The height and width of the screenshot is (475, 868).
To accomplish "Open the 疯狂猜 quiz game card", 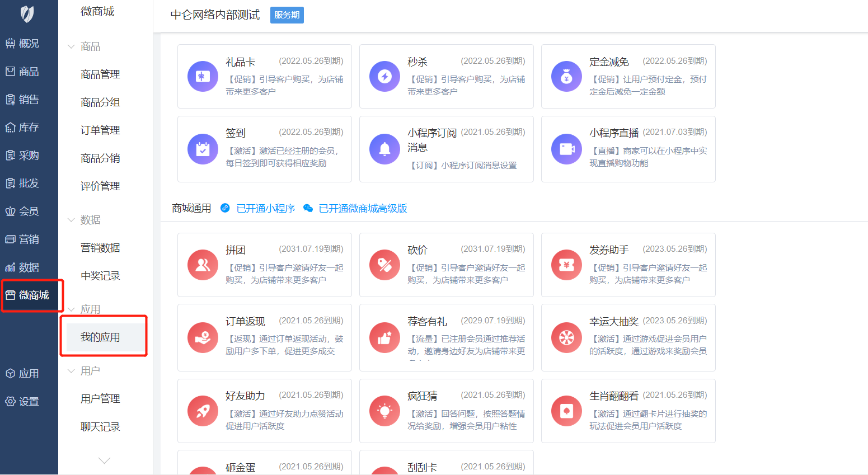I will tap(446, 411).
